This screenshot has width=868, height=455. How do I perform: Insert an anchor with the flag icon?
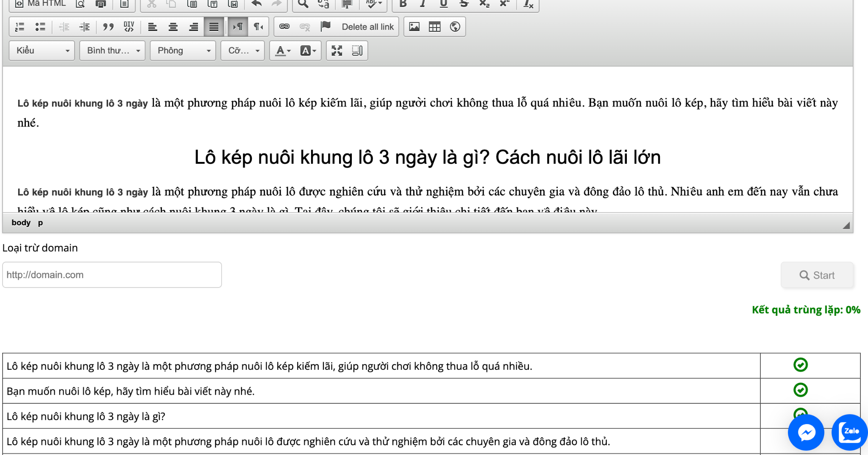click(x=325, y=27)
